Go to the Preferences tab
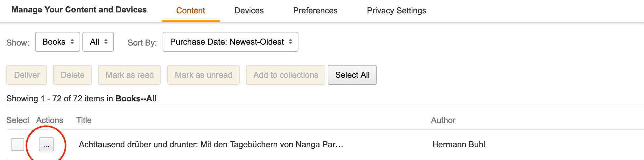This screenshot has width=644, height=160. click(x=315, y=11)
